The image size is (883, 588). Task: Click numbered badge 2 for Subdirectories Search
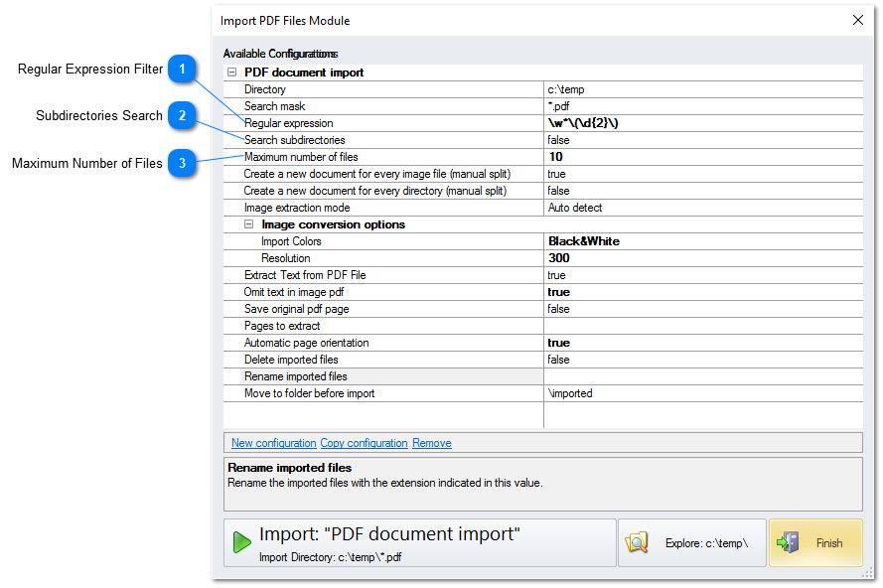pyautogui.click(x=181, y=116)
